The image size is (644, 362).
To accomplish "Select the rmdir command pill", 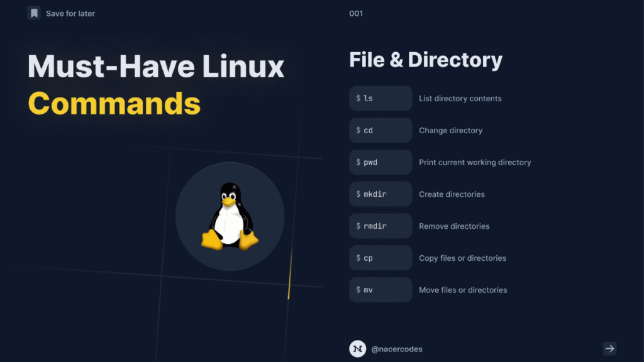I will click(x=380, y=226).
